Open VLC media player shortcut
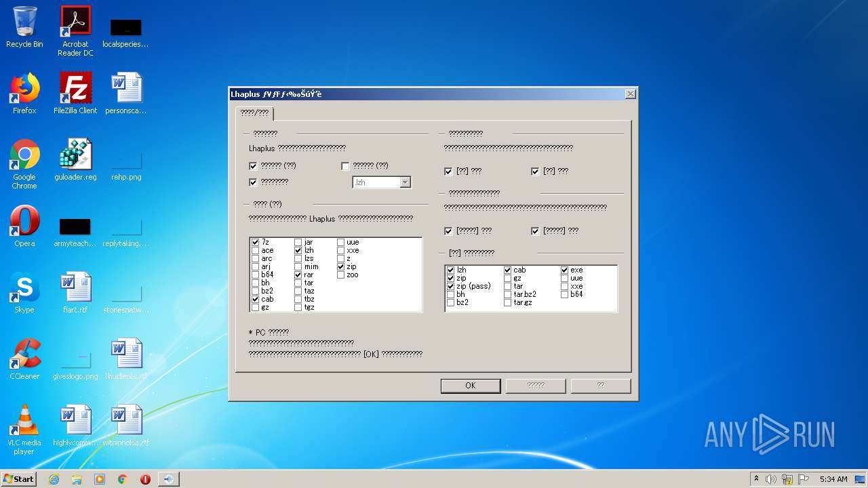This screenshot has width=868, height=488. point(24,430)
